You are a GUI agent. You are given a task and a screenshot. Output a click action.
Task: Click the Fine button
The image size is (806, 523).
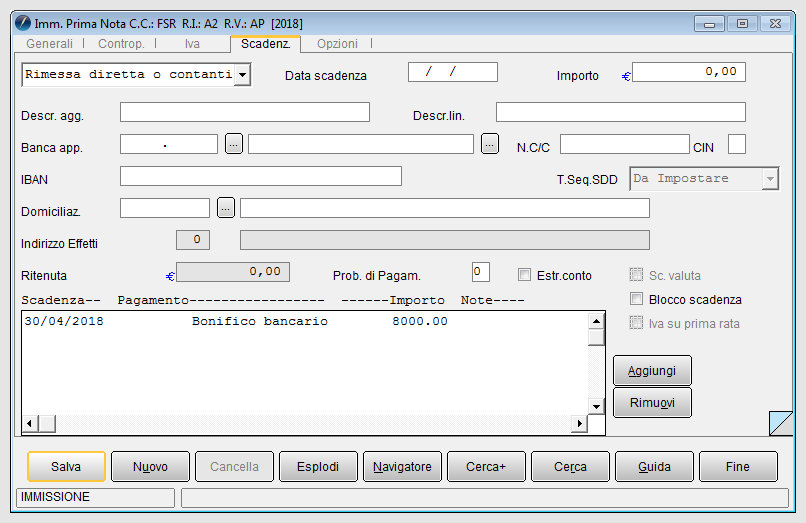[738, 466]
